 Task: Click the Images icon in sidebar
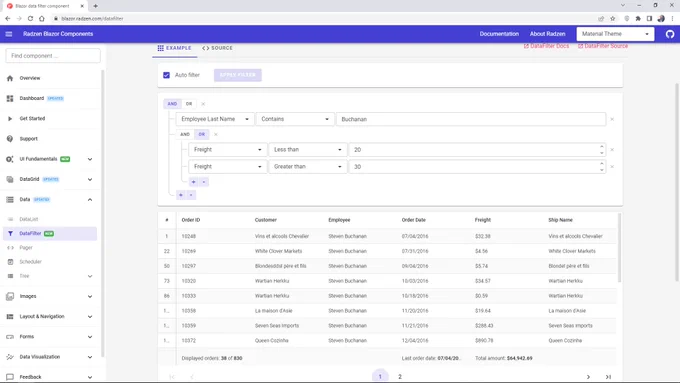pyautogui.click(x=10, y=296)
